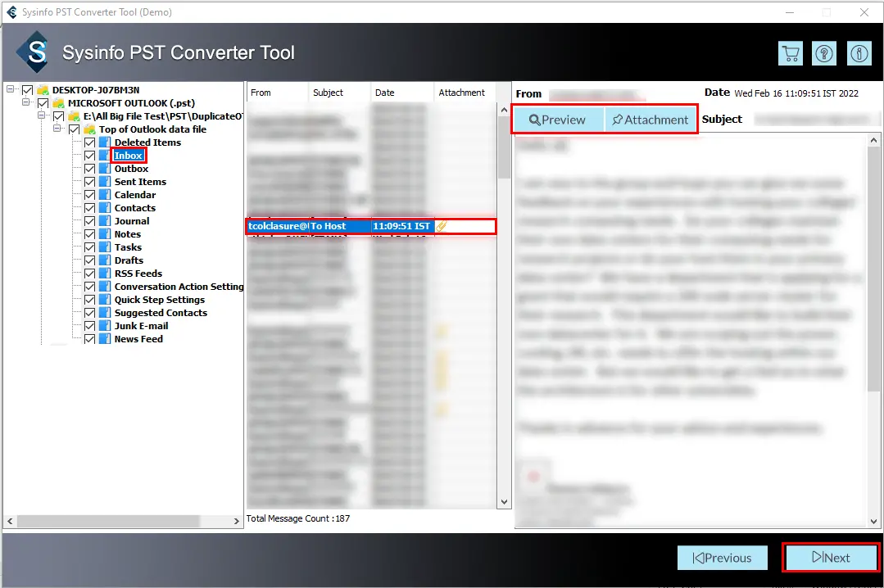Click the Calendar folder icon in tree

104,195
